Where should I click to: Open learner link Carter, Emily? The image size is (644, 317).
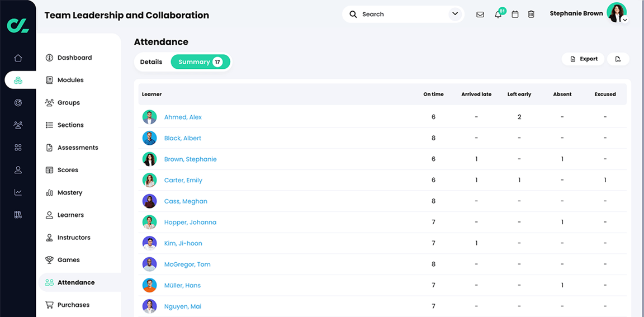click(x=183, y=180)
